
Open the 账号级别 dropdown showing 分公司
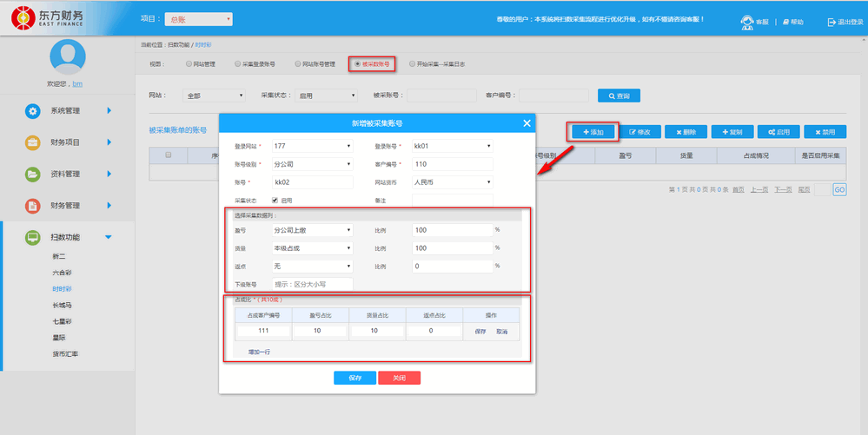[312, 164]
